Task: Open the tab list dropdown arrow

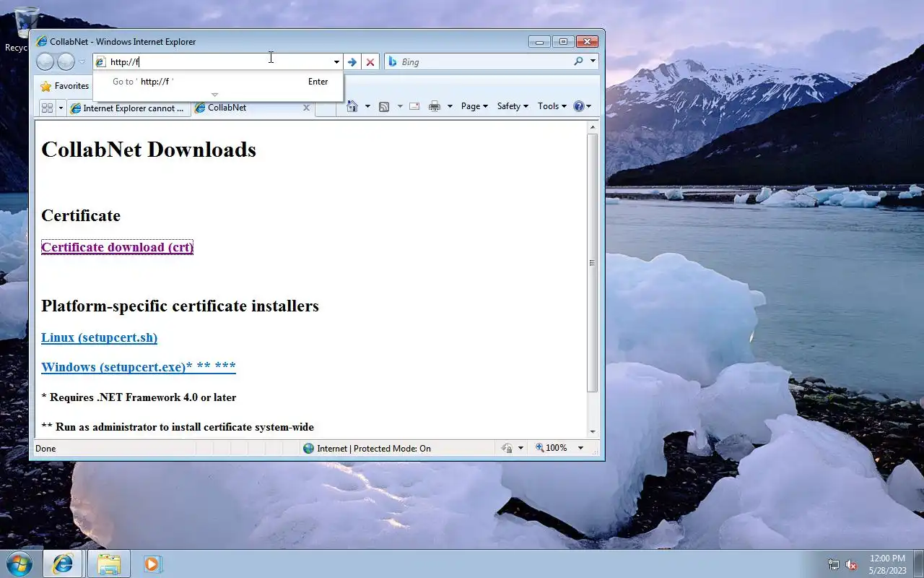Action: click(61, 108)
